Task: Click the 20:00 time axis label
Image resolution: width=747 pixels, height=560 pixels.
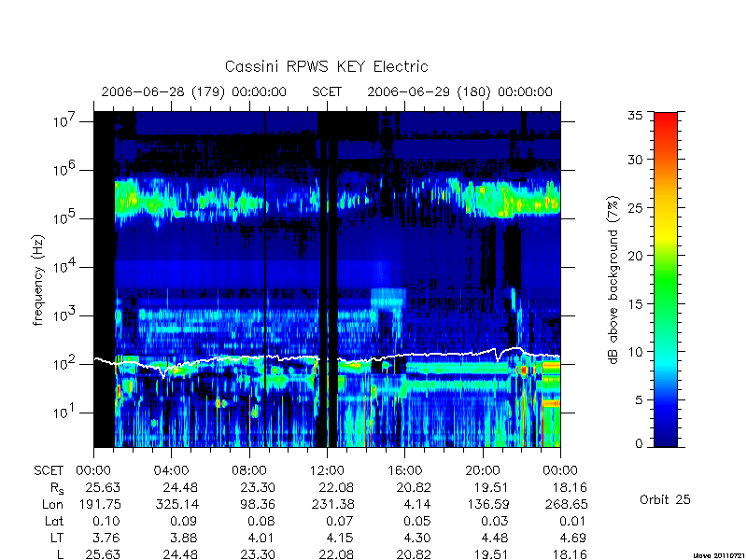Action: click(x=483, y=470)
